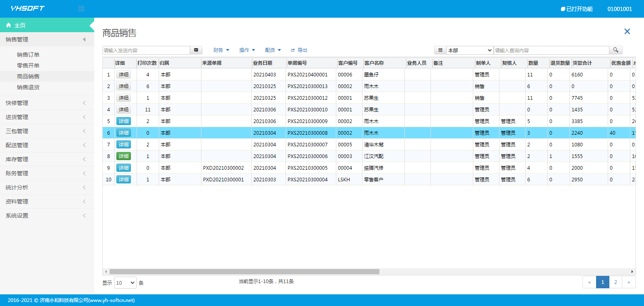Click the 已打开功能 icon in header
Viewport: 644px width, 306px height.
pyautogui.click(x=563, y=9)
